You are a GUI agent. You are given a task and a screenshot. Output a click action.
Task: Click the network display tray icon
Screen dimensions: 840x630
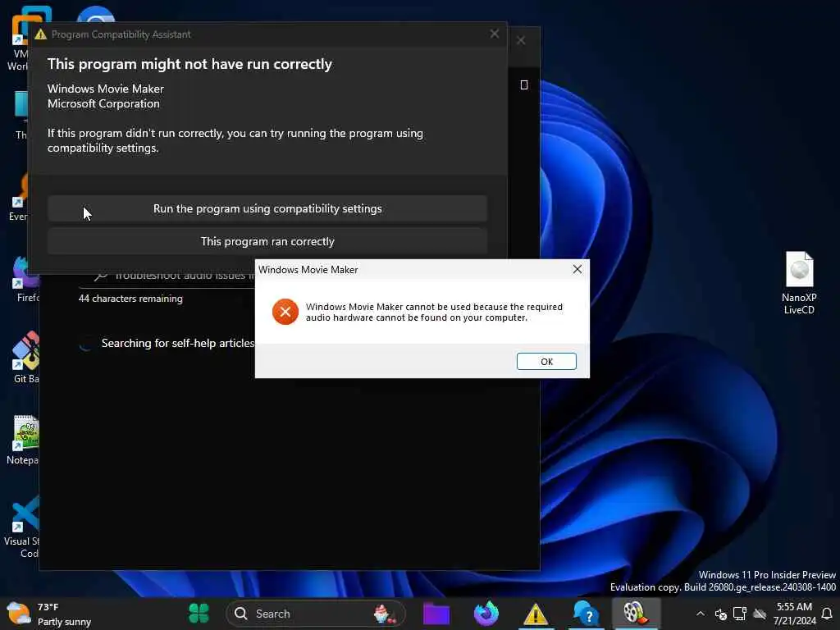point(740,614)
